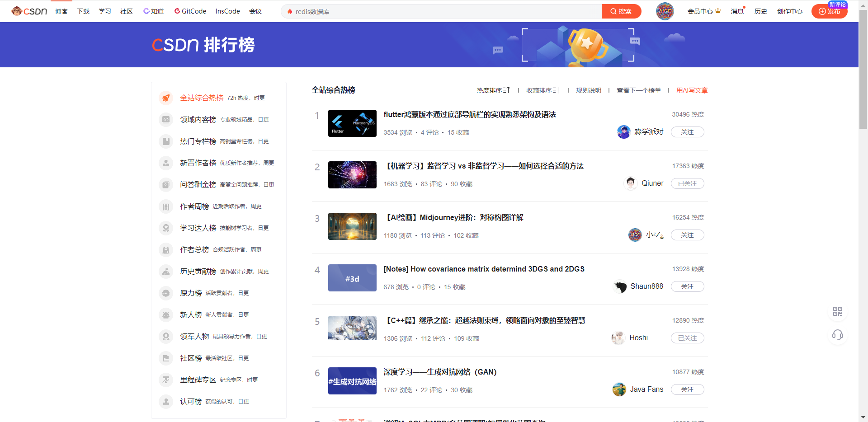Click the icon beside 原力榜
This screenshot has width=868, height=422.
click(x=166, y=293)
